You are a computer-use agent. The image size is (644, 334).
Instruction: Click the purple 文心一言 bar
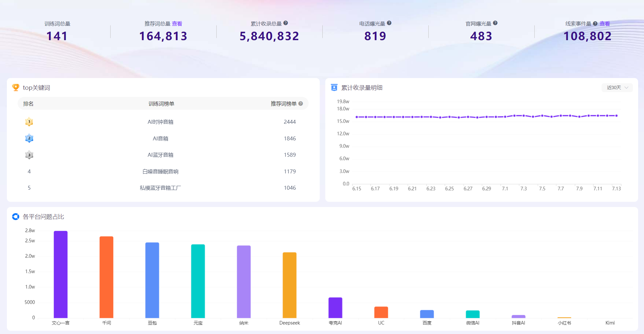click(x=61, y=274)
